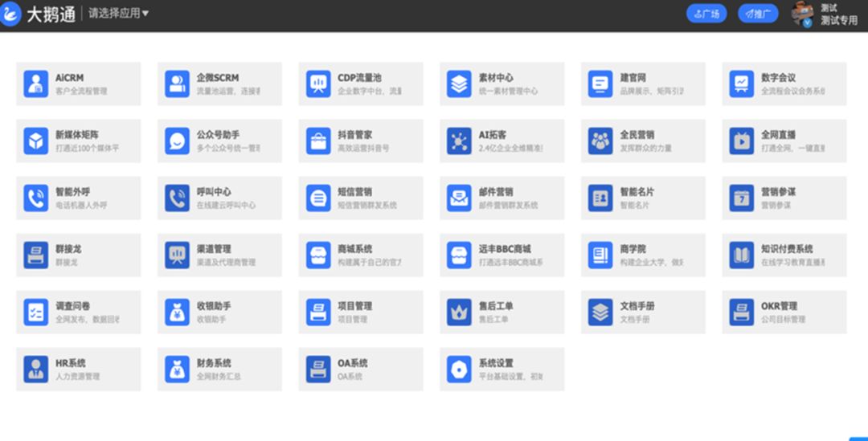Open the AiCRM app icon
This screenshot has width=868, height=441.
click(x=36, y=84)
